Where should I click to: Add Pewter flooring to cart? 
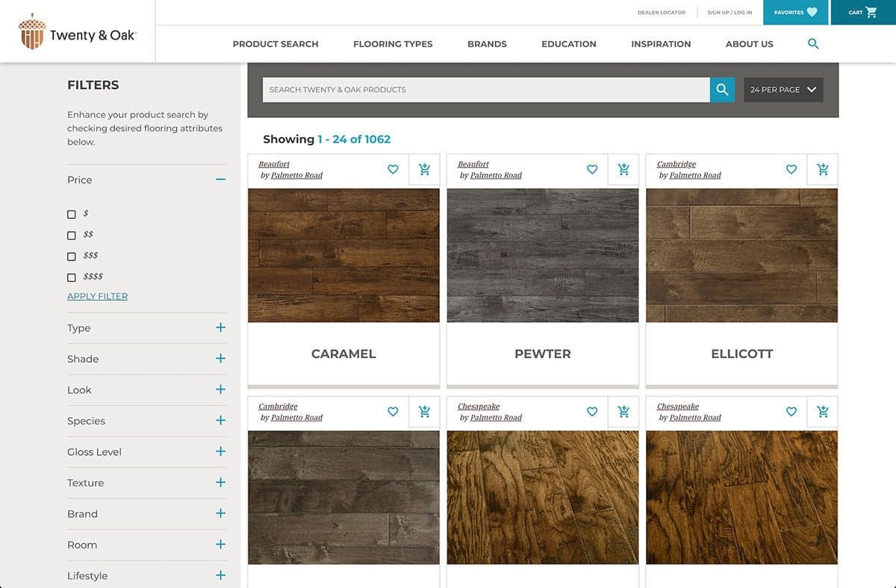(x=623, y=169)
